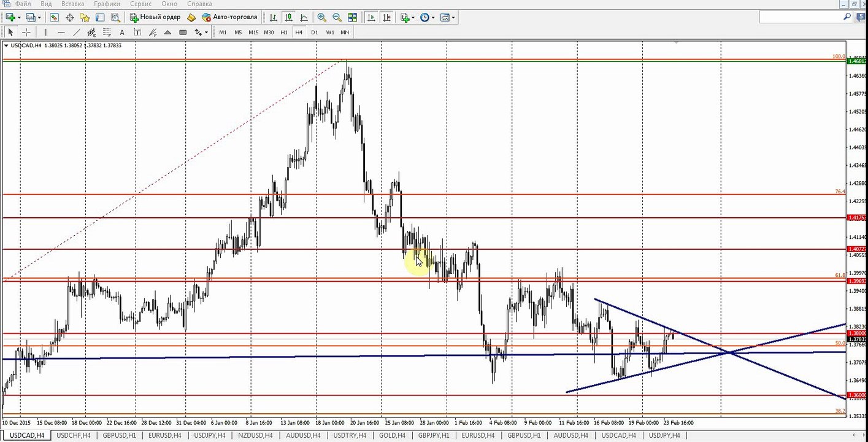Switch to the GBPJPY,H1 chart tab

click(434, 435)
